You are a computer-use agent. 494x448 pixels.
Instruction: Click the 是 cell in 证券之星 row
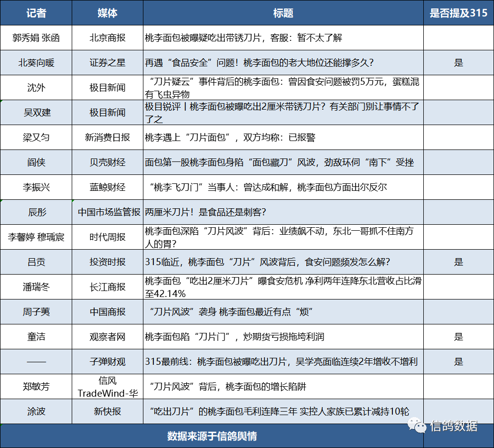pos(459,63)
